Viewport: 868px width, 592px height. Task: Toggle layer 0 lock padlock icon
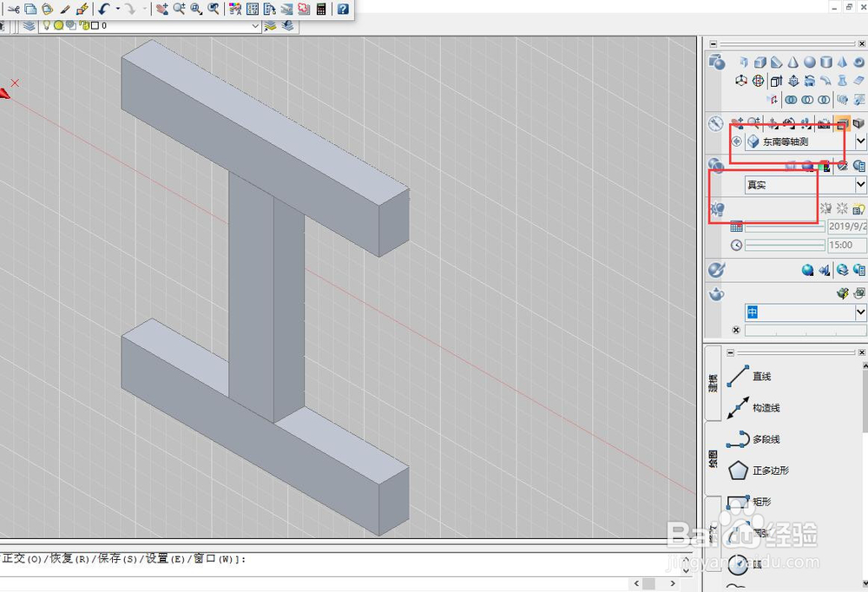click(83, 25)
